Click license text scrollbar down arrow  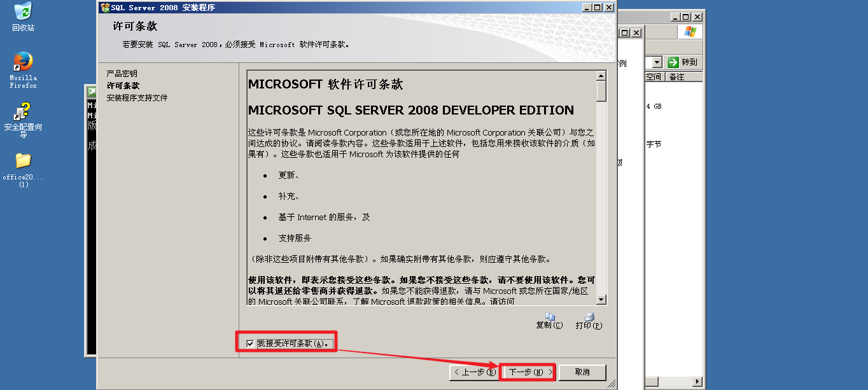[601, 299]
